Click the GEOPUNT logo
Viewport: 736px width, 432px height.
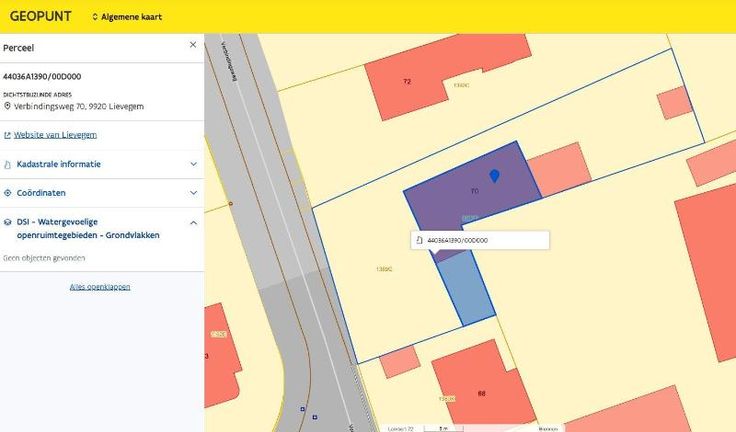[40, 16]
